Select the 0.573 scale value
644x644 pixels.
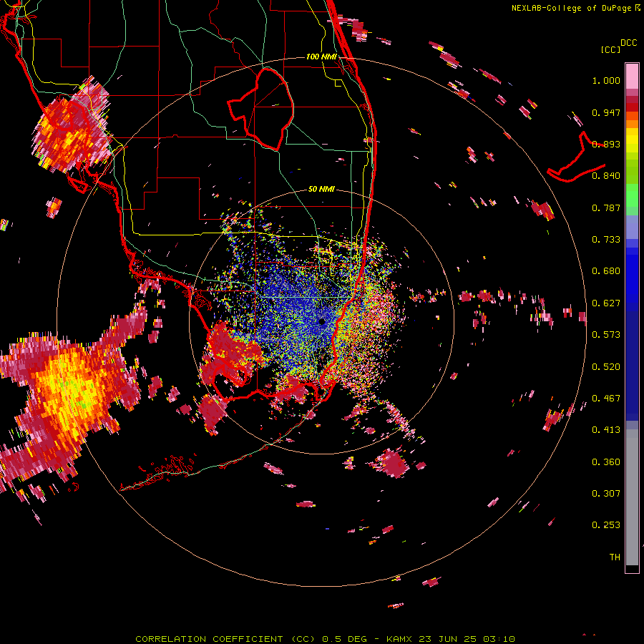point(606,335)
